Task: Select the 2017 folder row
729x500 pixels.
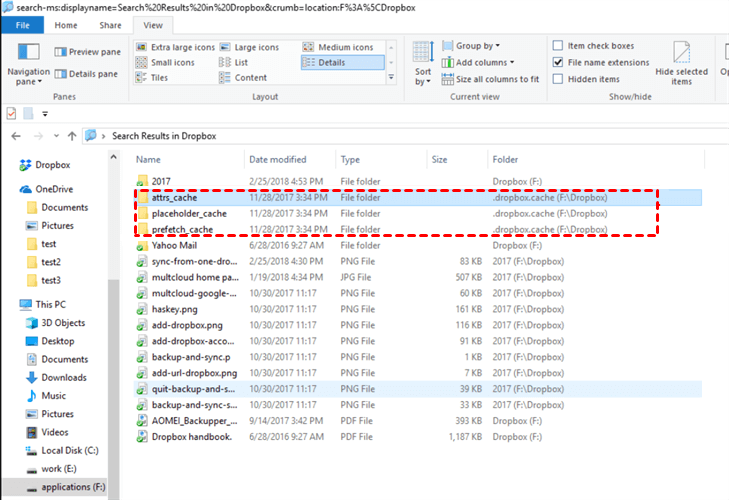Action: [x=418, y=181]
